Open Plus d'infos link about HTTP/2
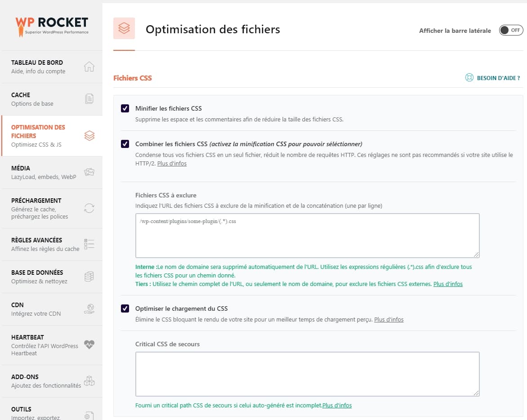This screenshot has width=527, height=420. [172, 164]
